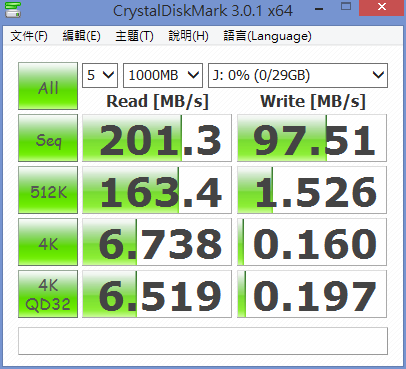Click the Read [MB/s] column header
Screen dimensions: 406x369
[x=157, y=101]
